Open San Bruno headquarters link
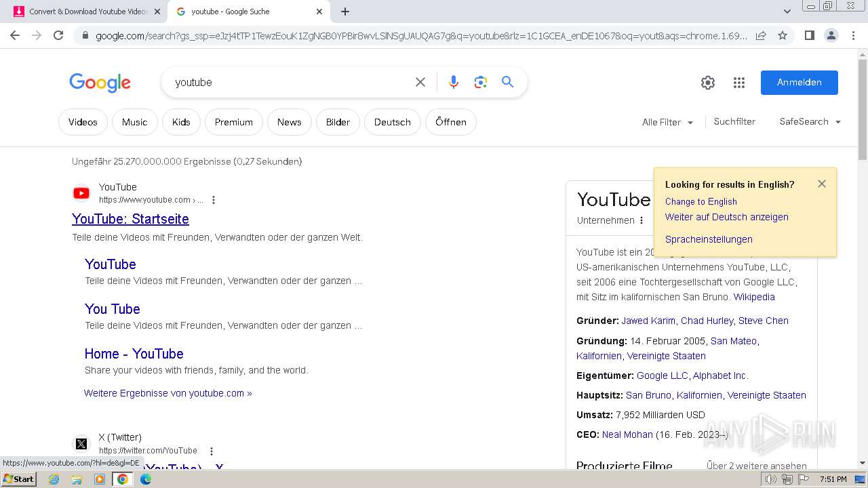This screenshot has width=868, height=488. 648,395
